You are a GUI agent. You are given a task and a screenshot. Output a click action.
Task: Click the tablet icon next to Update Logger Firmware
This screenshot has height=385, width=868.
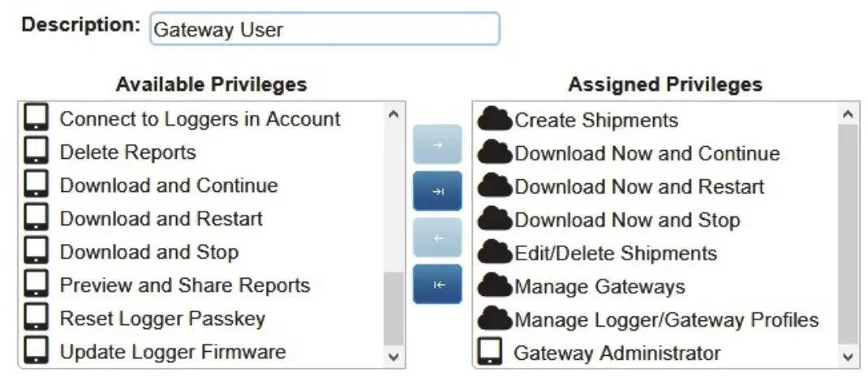37,352
